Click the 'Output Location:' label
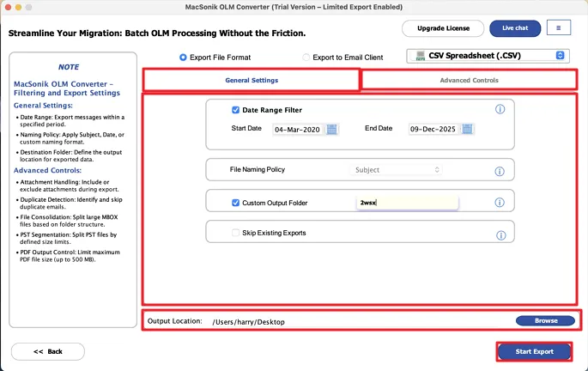The height and width of the screenshot is (371, 588). pos(174,321)
